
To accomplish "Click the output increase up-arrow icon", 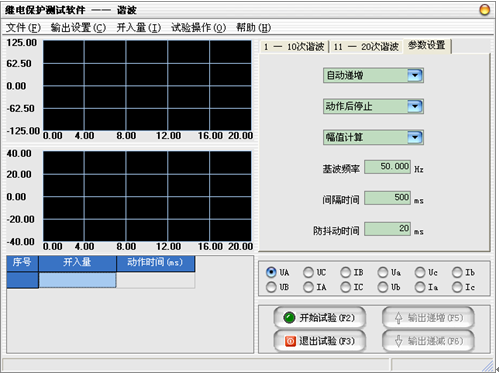I will [398, 318].
